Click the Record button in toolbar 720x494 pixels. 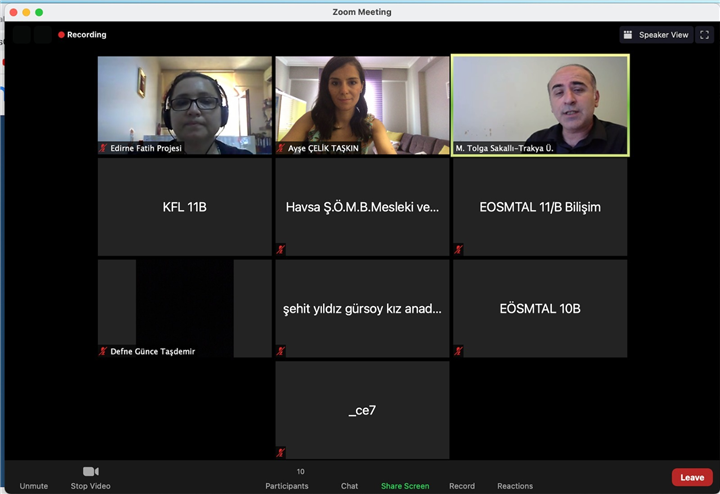461,485
